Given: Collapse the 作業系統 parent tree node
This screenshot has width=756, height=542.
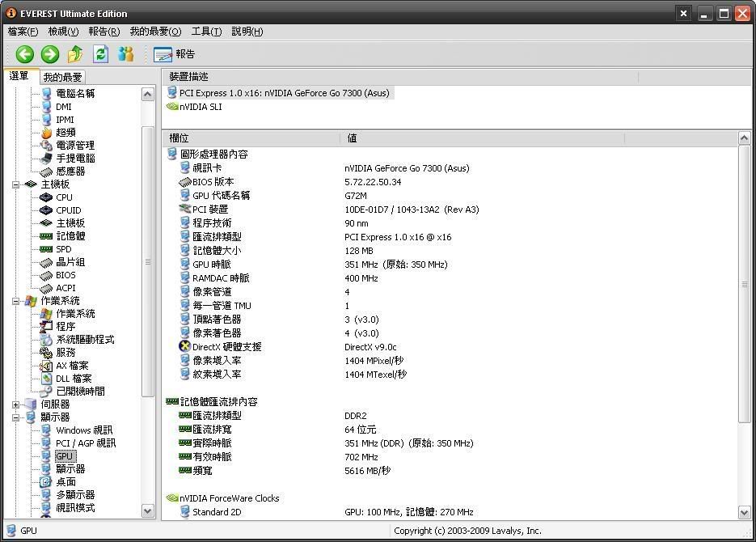Looking at the screenshot, I should coord(16,301).
